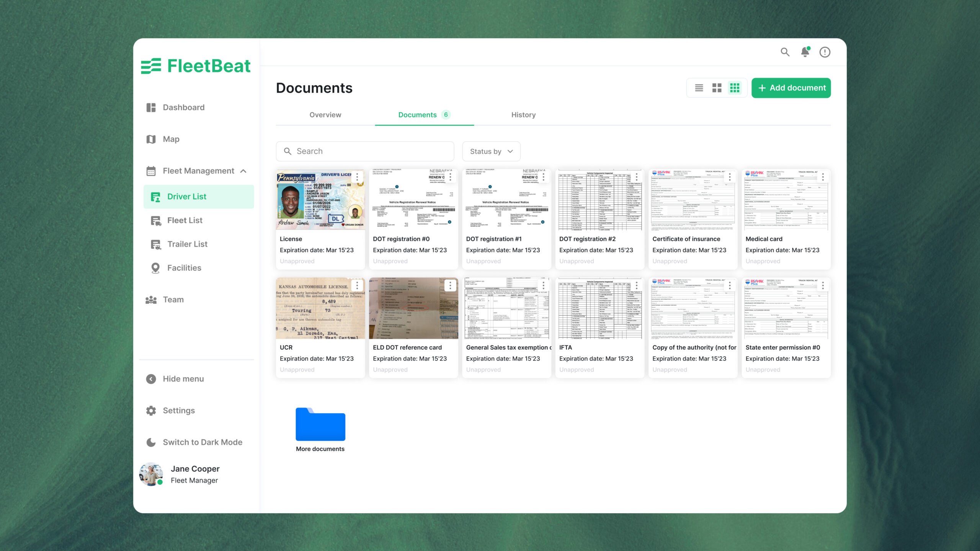This screenshot has width=980, height=551.
Task: Hide the sidebar menu
Action: click(175, 379)
